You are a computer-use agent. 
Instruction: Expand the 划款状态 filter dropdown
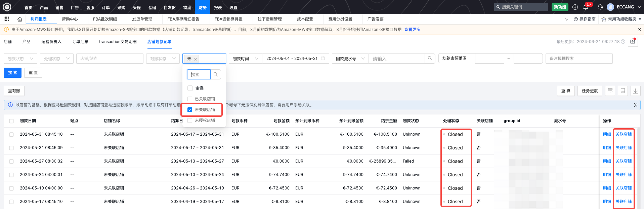[20, 59]
